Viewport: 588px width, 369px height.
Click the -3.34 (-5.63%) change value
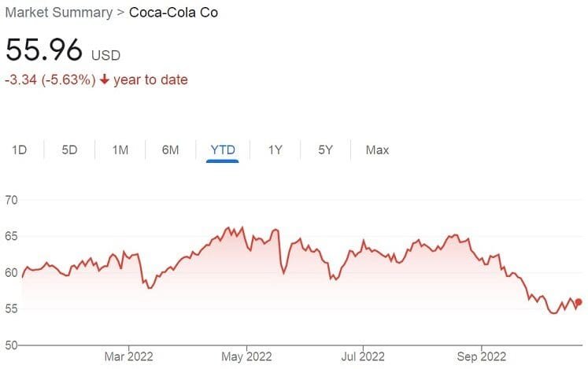pyautogui.click(x=50, y=80)
